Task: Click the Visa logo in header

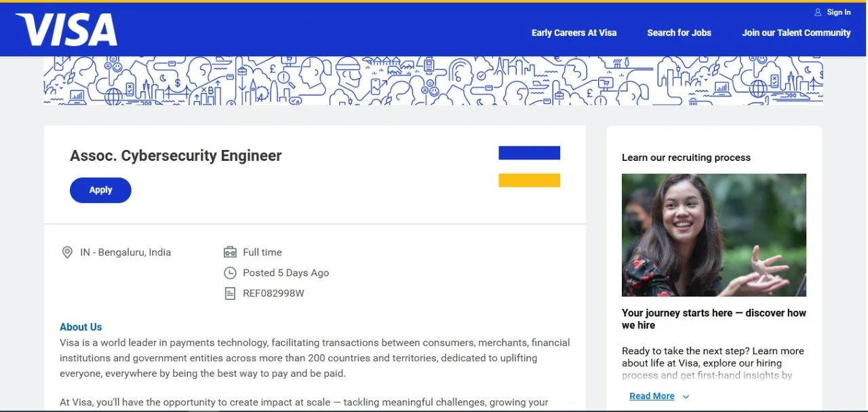Action: click(66, 30)
